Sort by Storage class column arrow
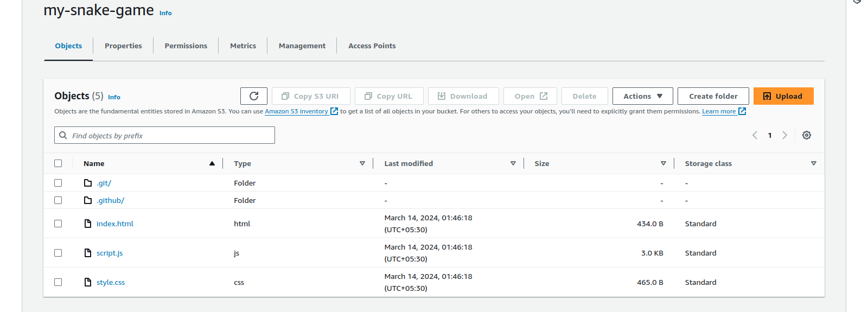This screenshot has height=312, width=868. (x=814, y=163)
